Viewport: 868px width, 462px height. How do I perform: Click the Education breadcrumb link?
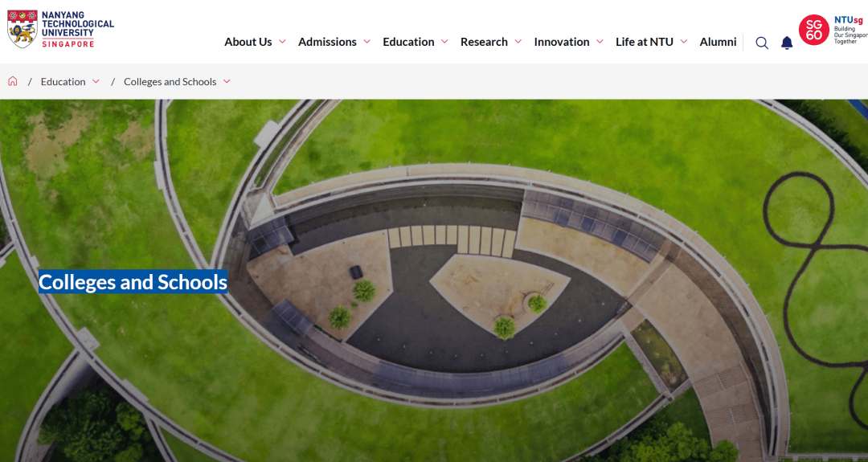click(x=63, y=82)
